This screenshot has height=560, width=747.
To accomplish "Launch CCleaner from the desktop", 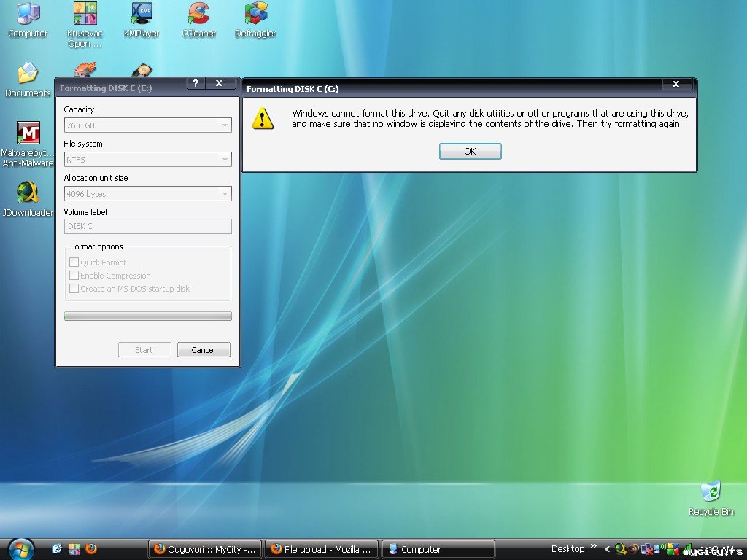I will click(198, 20).
